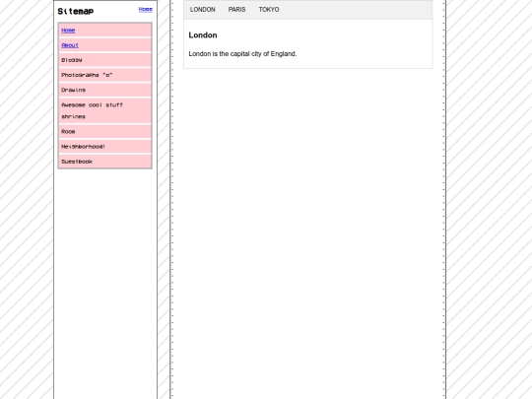Click the Photographs ^o^ sitemap row

coord(104,75)
